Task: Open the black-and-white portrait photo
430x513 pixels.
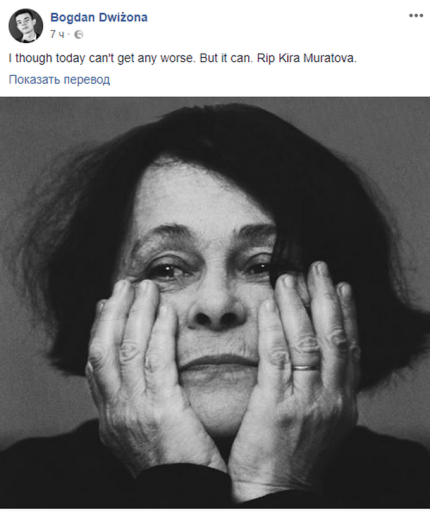Action: 215,303
